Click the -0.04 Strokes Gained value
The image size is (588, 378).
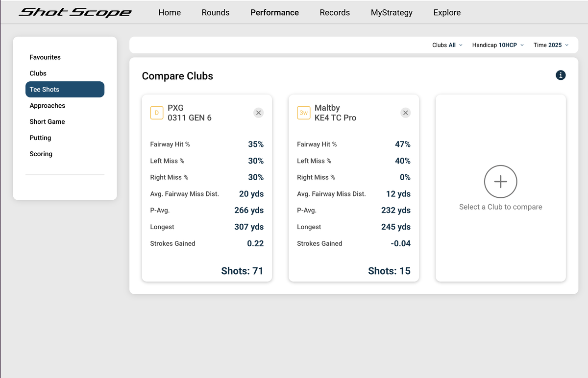point(401,243)
